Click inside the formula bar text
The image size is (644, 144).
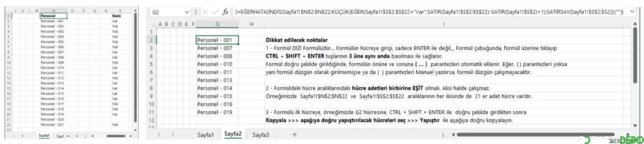(x=429, y=12)
